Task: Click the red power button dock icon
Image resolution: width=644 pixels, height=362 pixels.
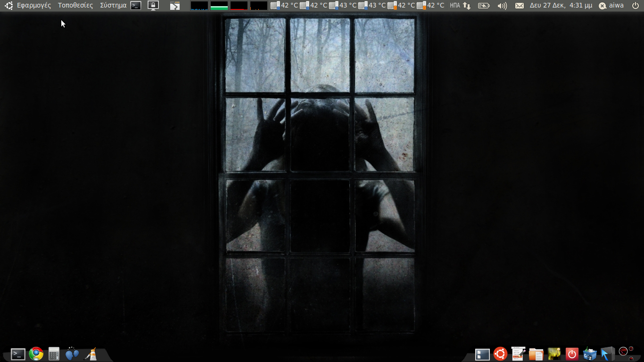Action: pos(572,354)
